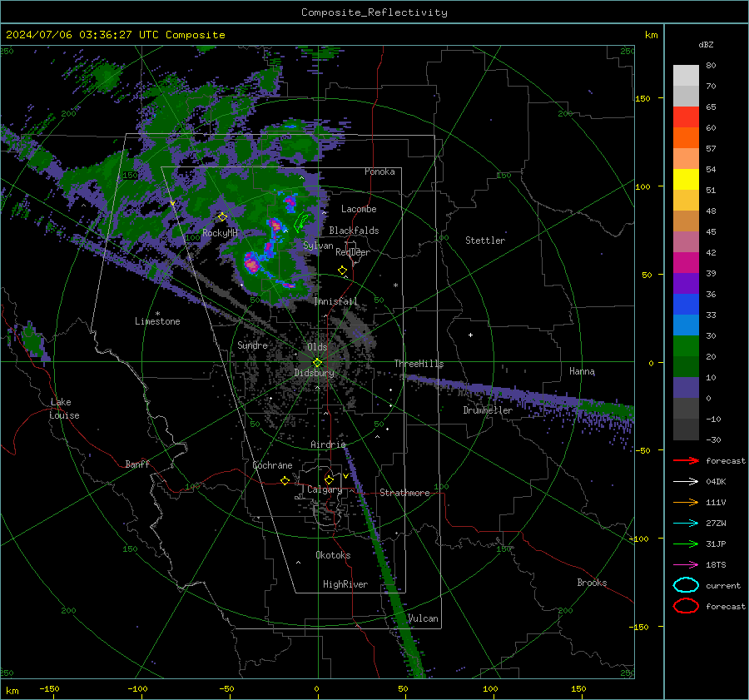Click the magenta 18TS arrow icon
The width and height of the screenshot is (749, 700).
686,565
